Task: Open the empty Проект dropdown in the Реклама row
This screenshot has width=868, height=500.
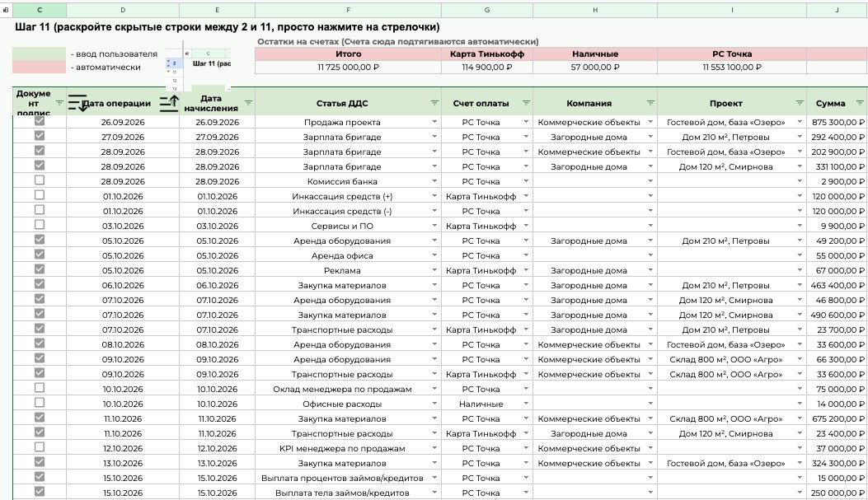Action: click(x=800, y=270)
